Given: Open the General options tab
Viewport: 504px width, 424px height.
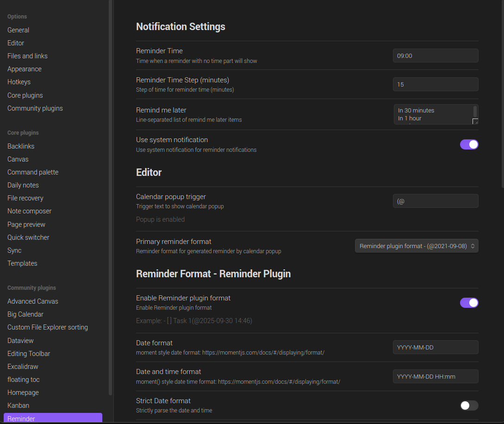Looking at the screenshot, I should click(x=19, y=30).
